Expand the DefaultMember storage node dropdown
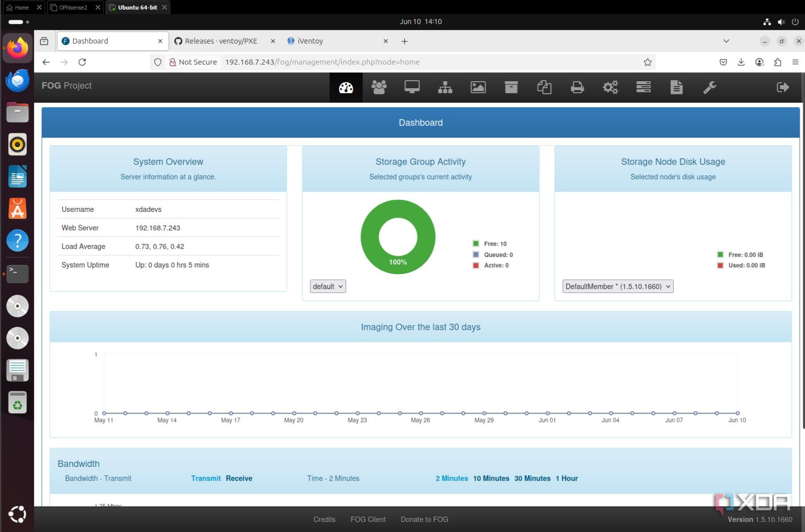 618,286
